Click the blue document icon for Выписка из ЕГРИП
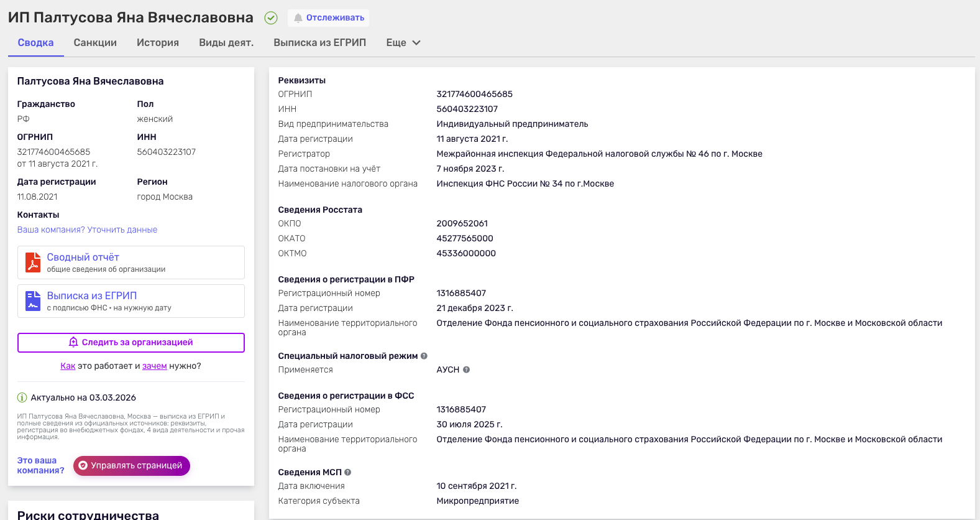This screenshot has width=980, height=520. click(x=33, y=301)
